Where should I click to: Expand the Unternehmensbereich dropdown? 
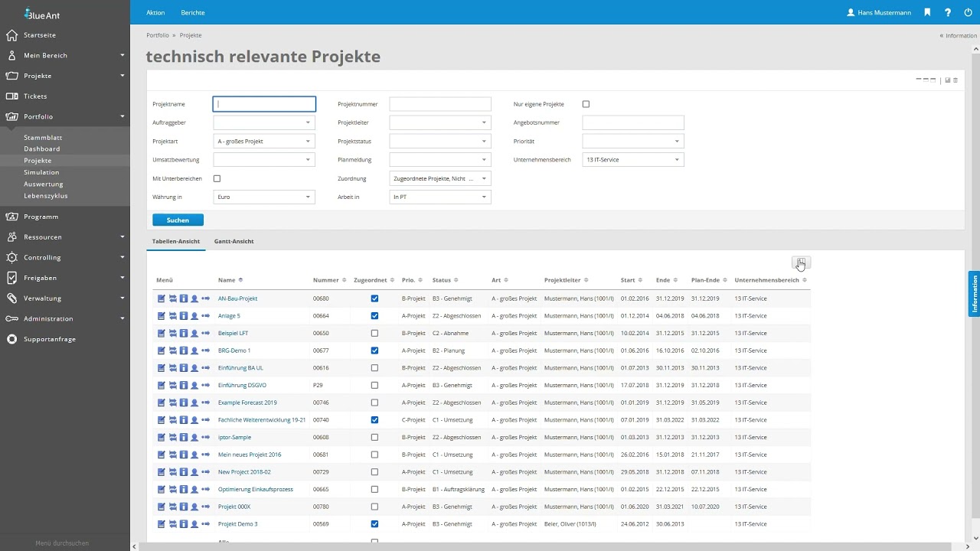tap(632, 160)
